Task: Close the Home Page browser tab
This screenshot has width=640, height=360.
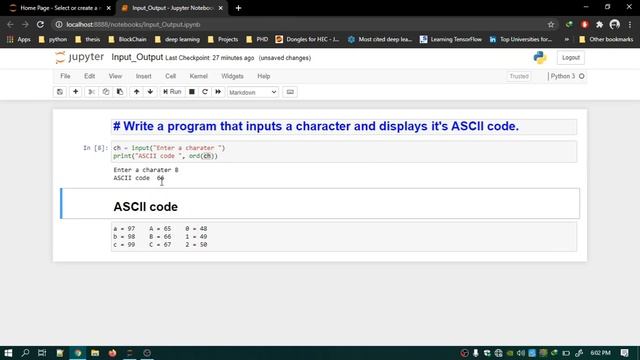Action: pos(109,8)
